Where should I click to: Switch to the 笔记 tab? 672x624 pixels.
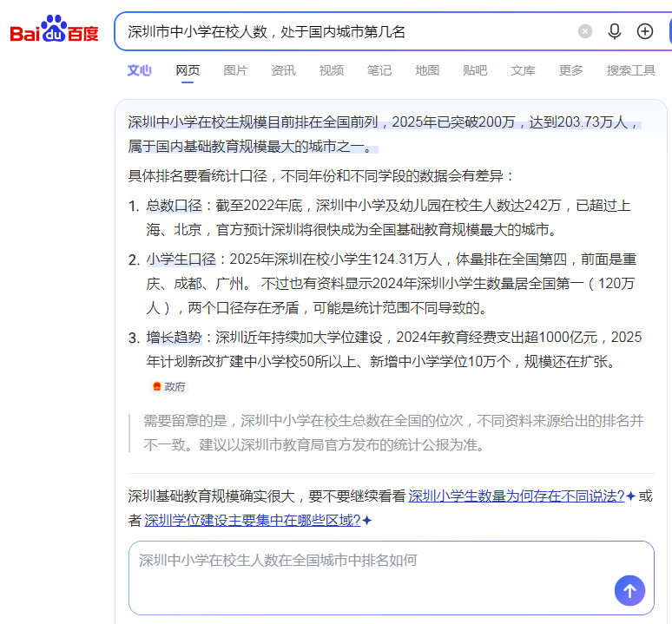(x=379, y=70)
